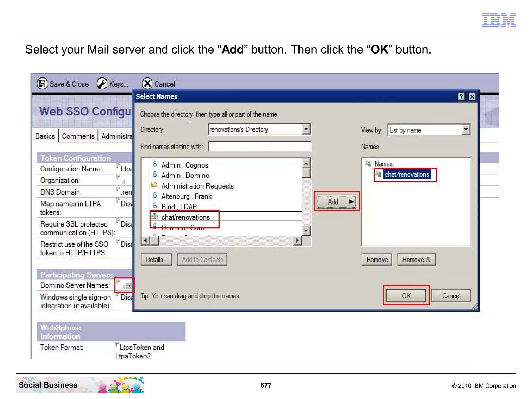Click person icon beside Bind, LDAP
The width and height of the screenshot is (532, 399).
(155, 206)
